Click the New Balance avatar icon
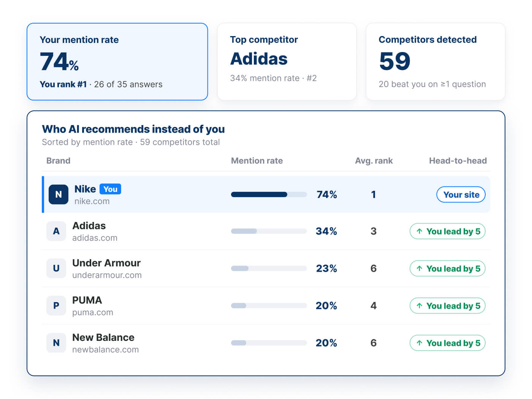This screenshot has height=399, width=532. pos(56,343)
